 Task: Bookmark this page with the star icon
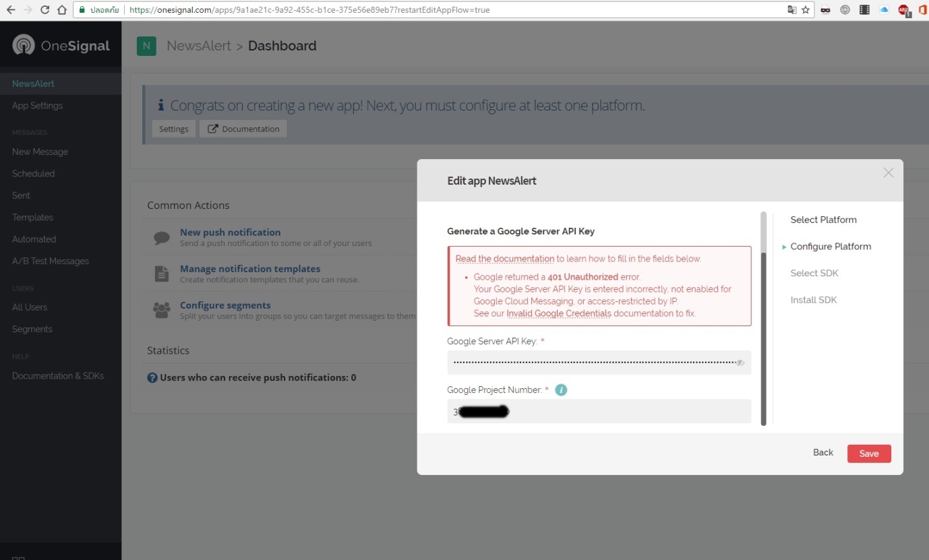[x=806, y=10]
